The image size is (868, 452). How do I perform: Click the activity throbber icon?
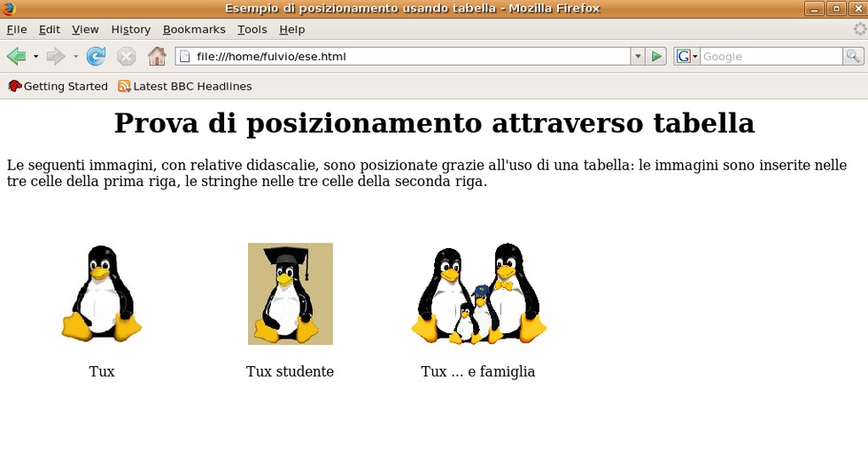(x=859, y=28)
